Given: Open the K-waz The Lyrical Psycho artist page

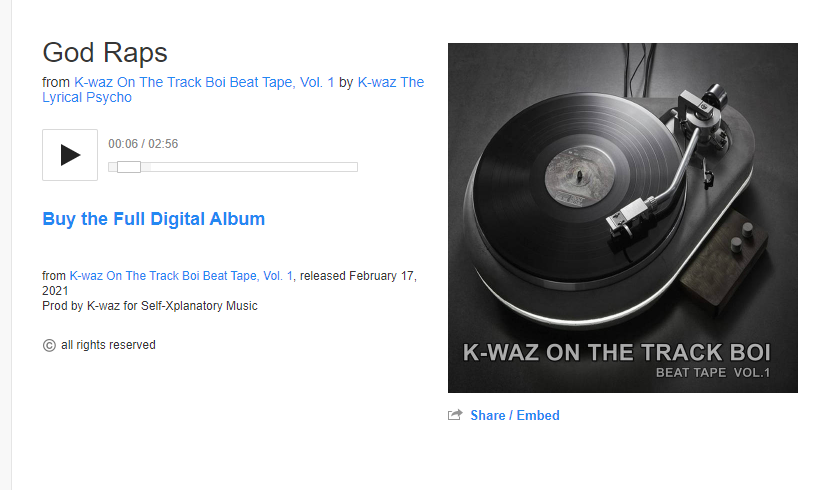Looking at the screenshot, I should 233,90.
